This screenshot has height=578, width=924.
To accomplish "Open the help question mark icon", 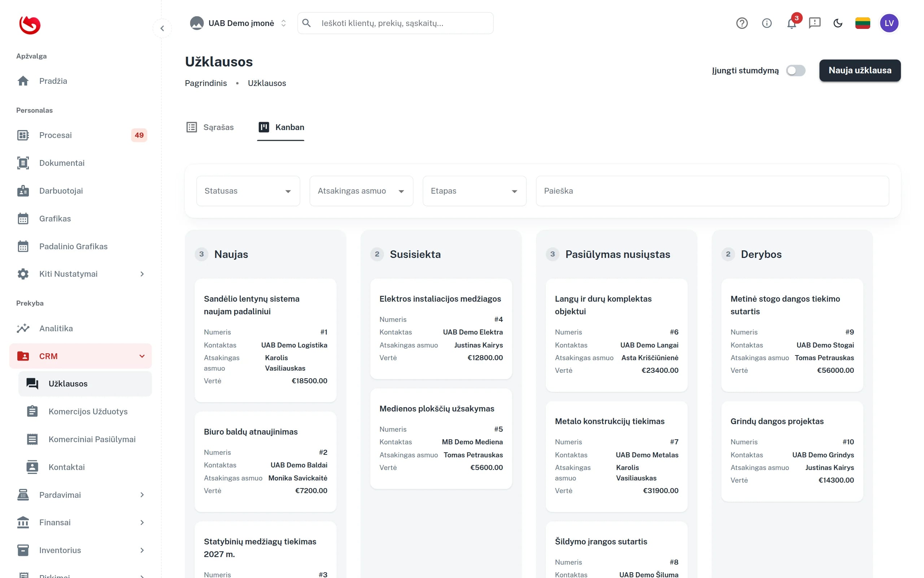I will click(x=741, y=23).
